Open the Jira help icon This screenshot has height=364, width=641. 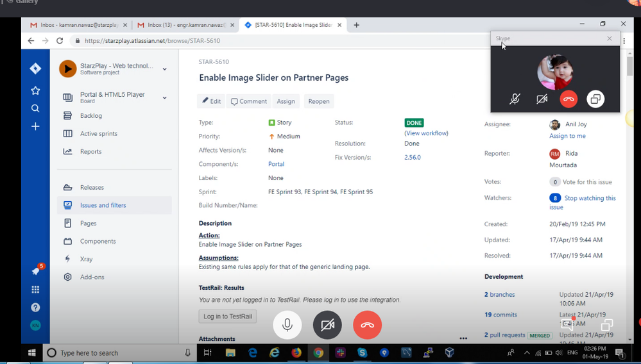click(x=35, y=307)
